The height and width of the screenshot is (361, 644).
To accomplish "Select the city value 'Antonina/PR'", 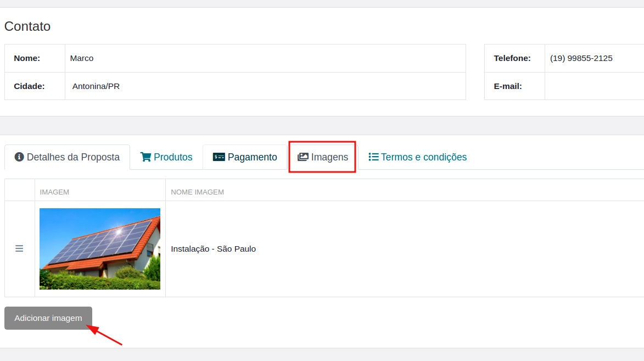I will [96, 86].
